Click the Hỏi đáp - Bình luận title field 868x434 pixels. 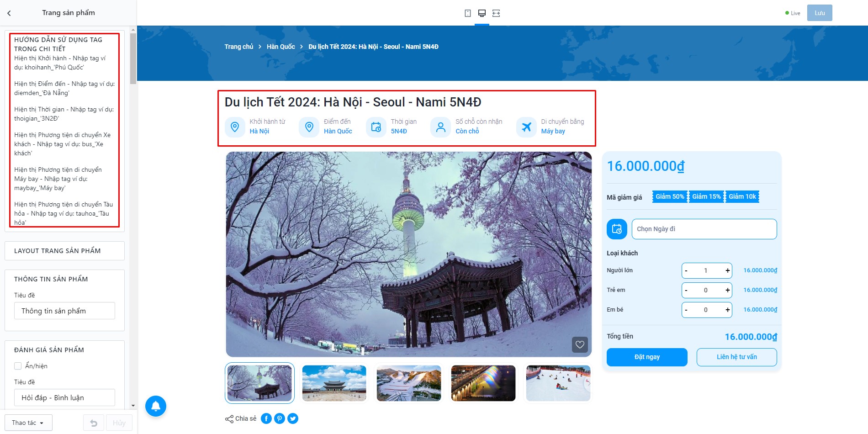(x=64, y=397)
